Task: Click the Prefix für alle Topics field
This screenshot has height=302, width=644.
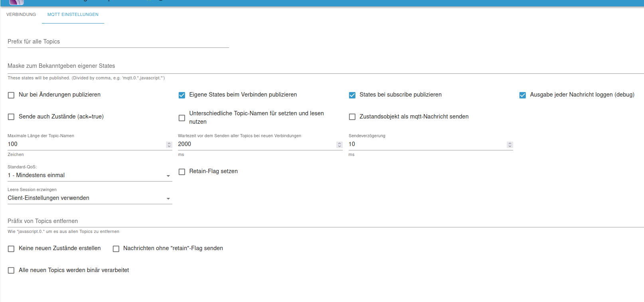Action: [118, 41]
